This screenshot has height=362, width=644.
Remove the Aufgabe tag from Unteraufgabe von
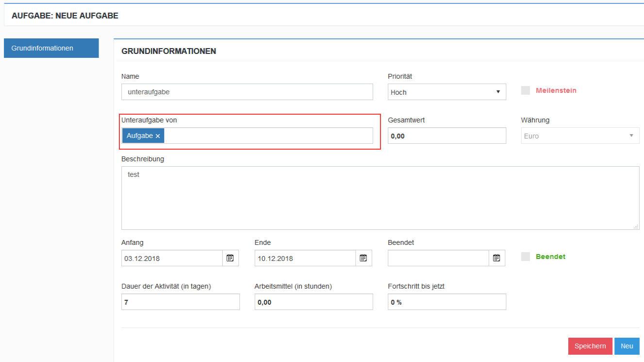[158, 136]
